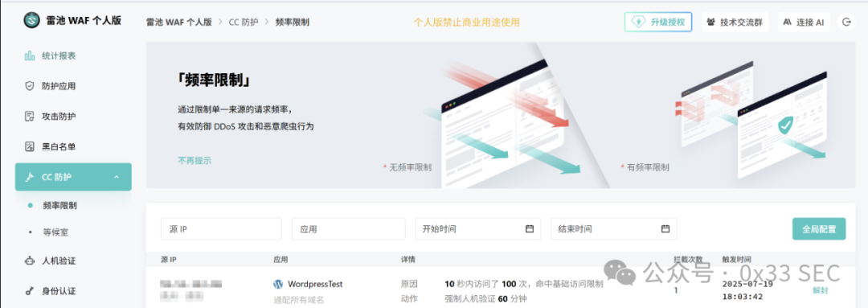Open the 开始时间 date picker

coord(477,228)
